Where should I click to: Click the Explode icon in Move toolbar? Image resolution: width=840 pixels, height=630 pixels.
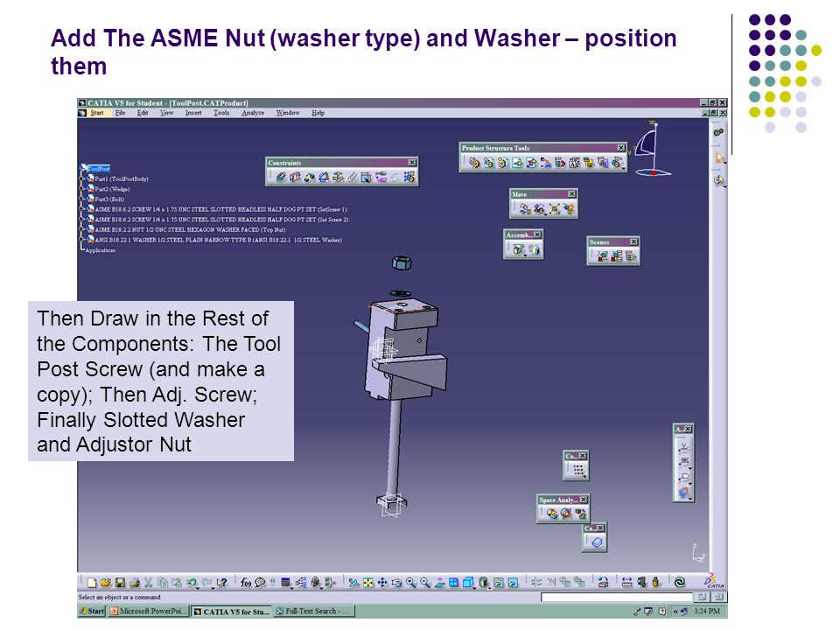pyautogui.click(x=554, y=209)
